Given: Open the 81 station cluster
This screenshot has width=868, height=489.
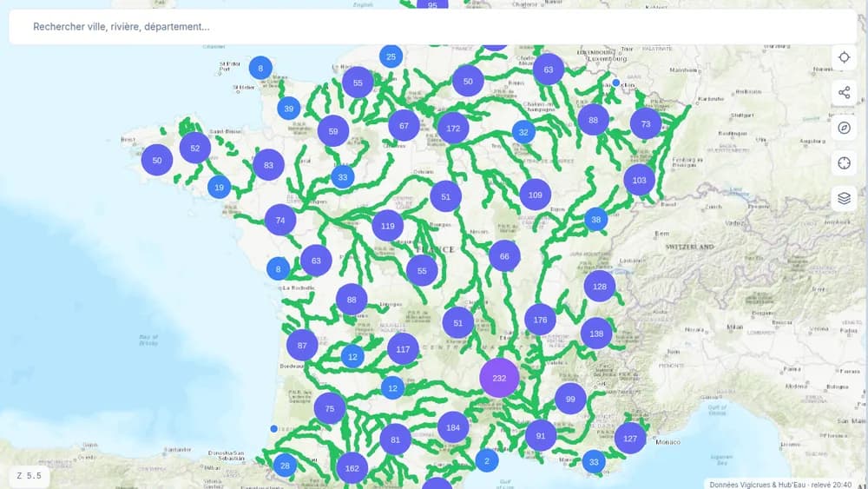Looking at the screenshot, I should click(x=395, y=439).
